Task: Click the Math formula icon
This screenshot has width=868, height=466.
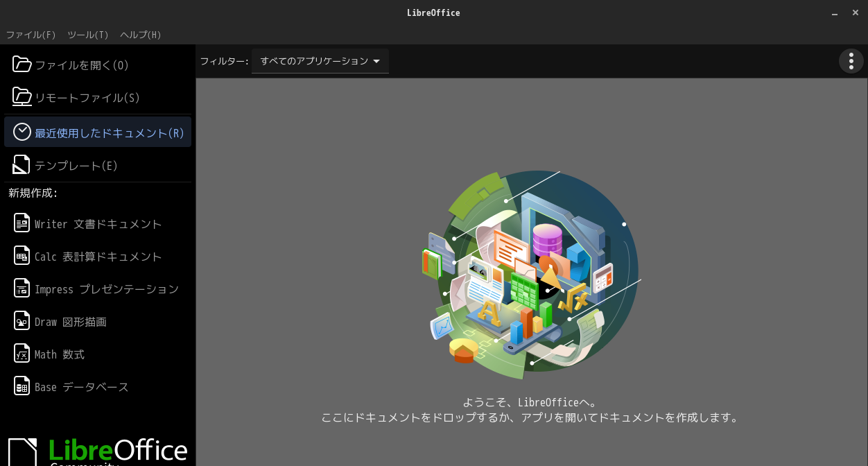Action: tap(22, 354)
